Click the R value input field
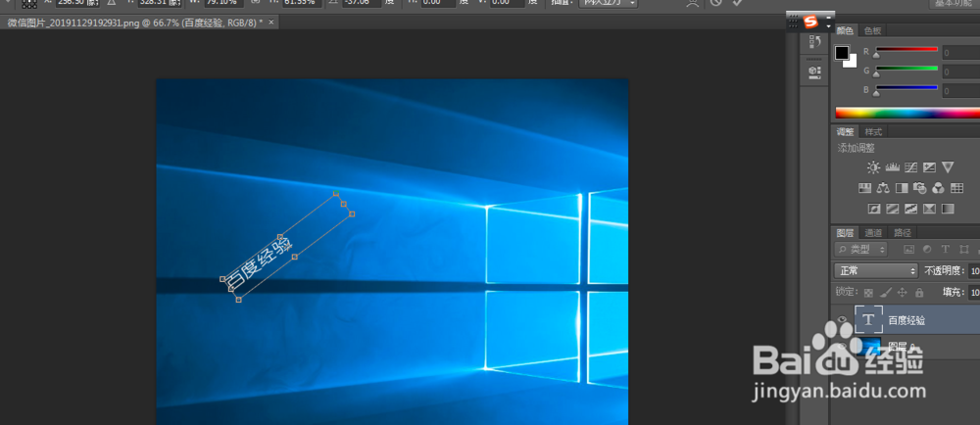This screenshot has height=425, width=980. point(961,53)
